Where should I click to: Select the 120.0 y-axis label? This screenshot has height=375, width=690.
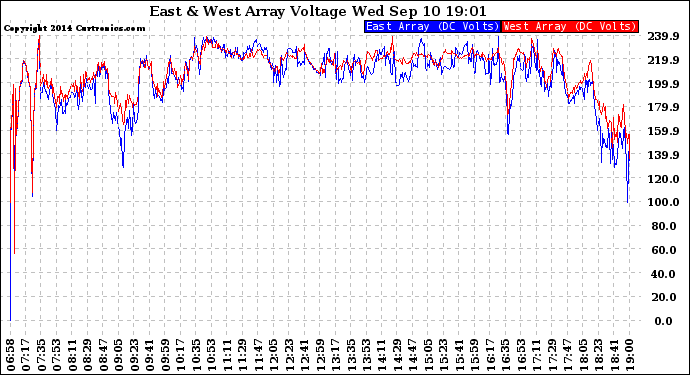coord(663,179)
